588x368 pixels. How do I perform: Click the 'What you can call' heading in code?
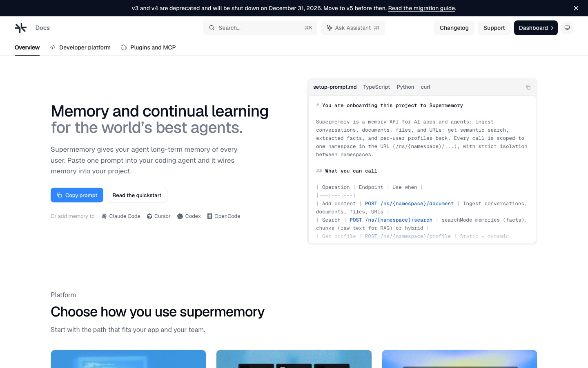[351, 171]
